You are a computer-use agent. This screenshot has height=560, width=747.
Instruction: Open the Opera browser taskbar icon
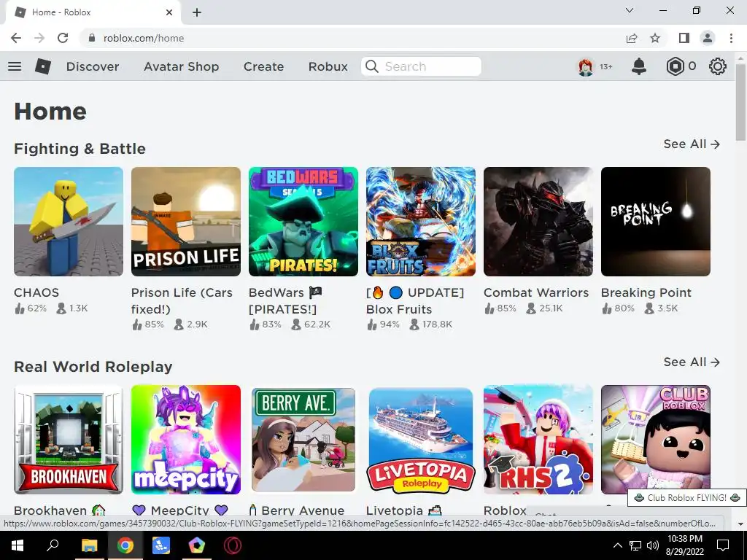(233, 545)
